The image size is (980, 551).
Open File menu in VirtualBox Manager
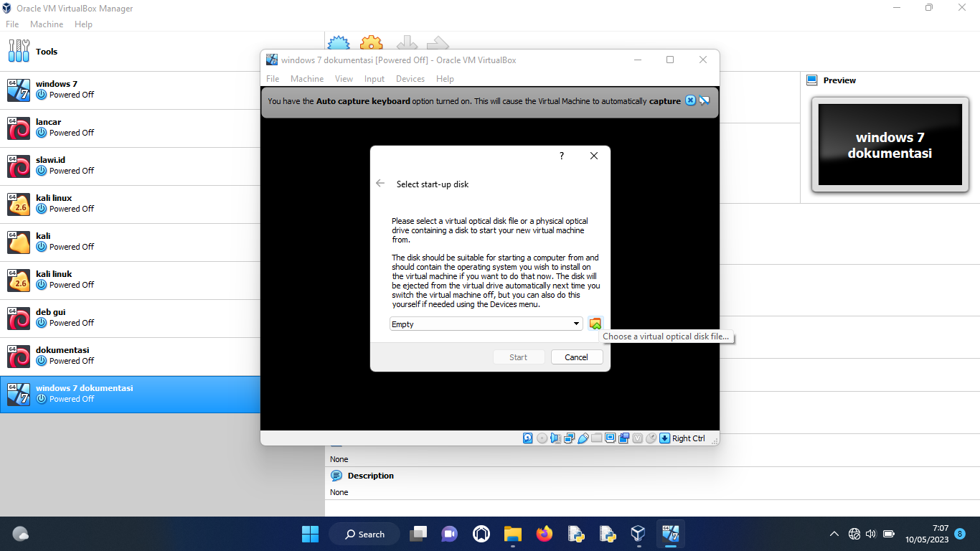[x=12, y=24]
